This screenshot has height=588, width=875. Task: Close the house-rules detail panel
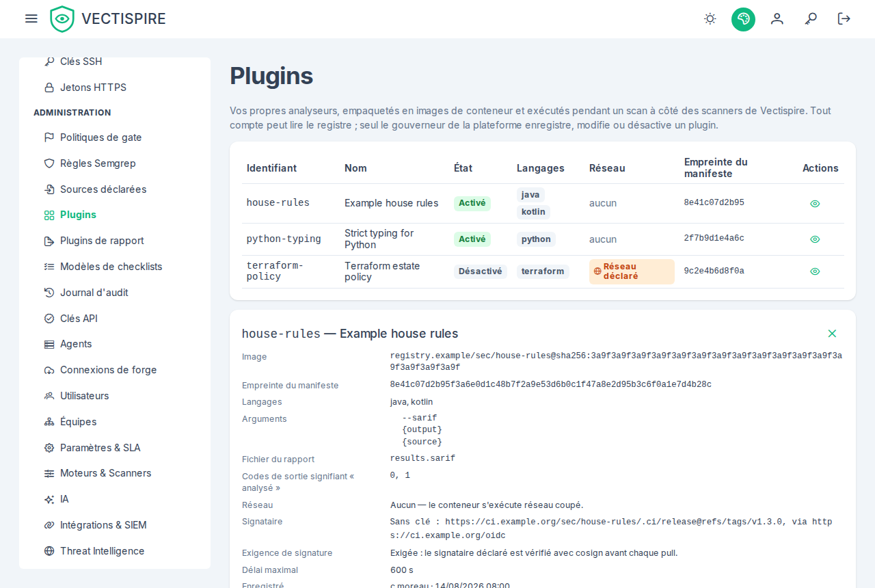click(x=832, y=334)
